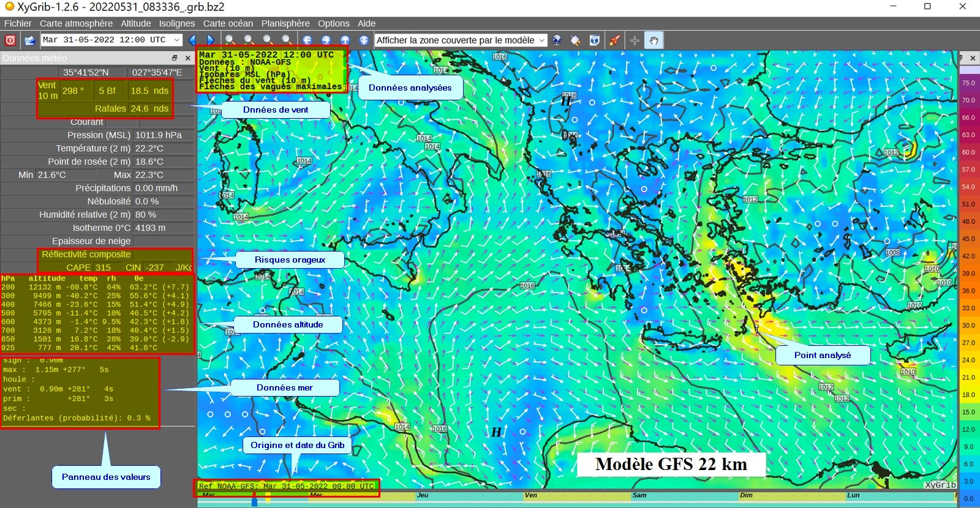Click the Rafales 24.6 nds value
The width and height of the screenshot is (980, 508).
tap(149, 108)
